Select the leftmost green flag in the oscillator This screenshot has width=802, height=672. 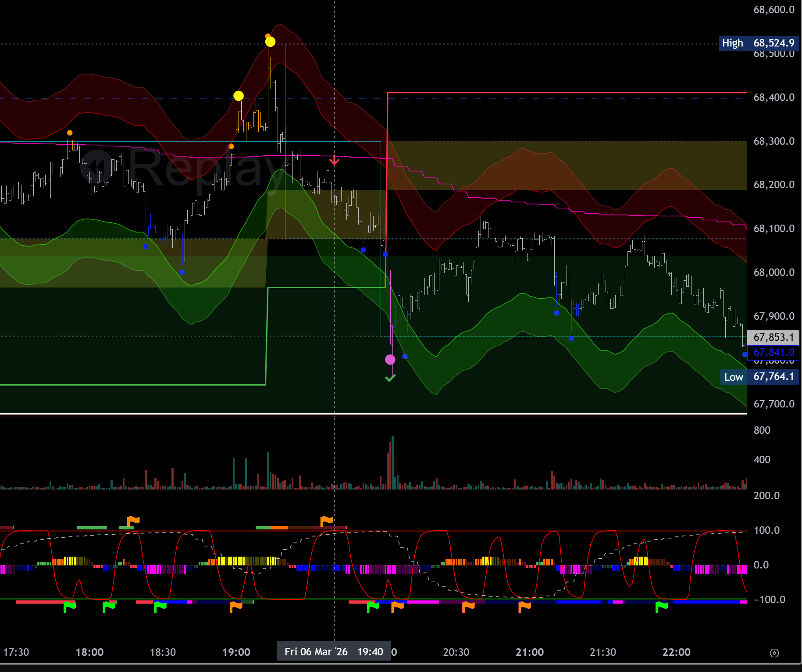(x=70, y=607)
